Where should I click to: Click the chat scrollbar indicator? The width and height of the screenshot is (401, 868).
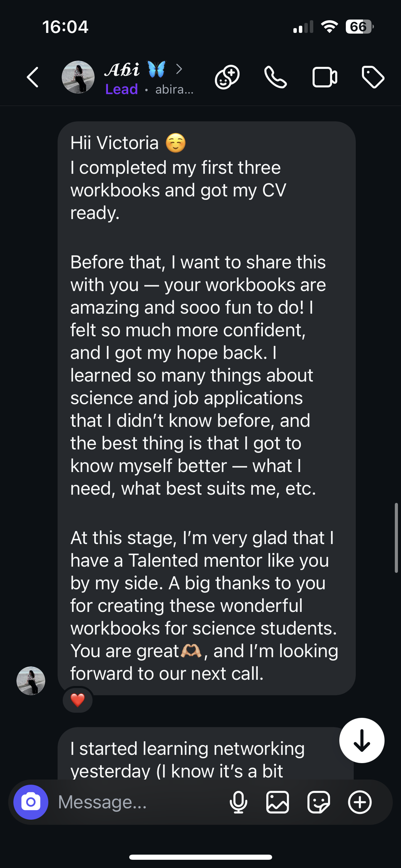pos(396,538)
